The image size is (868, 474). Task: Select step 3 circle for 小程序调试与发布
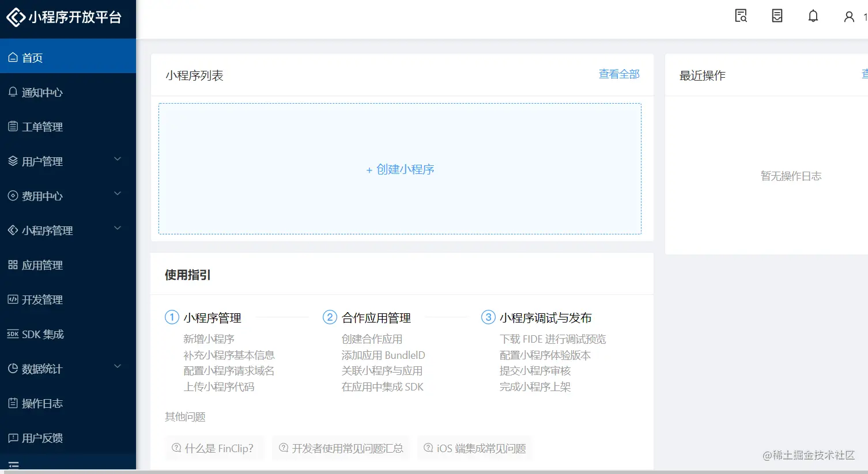point(488,317)
